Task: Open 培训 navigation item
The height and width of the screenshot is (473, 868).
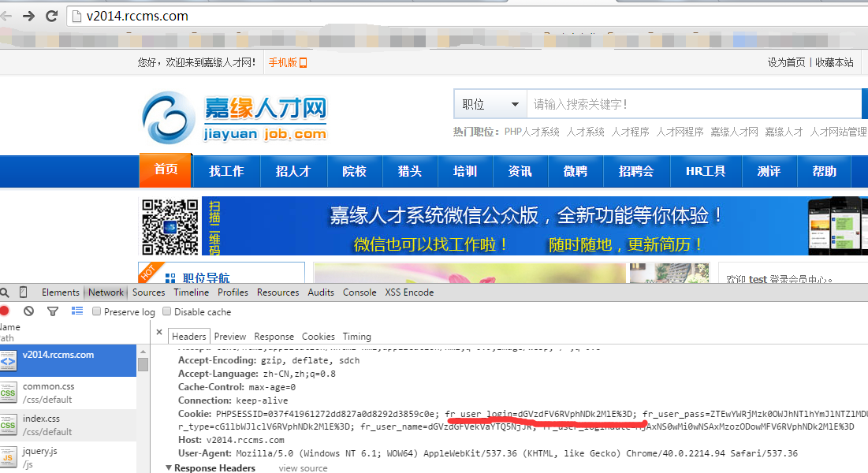Action: coord(465,172)
